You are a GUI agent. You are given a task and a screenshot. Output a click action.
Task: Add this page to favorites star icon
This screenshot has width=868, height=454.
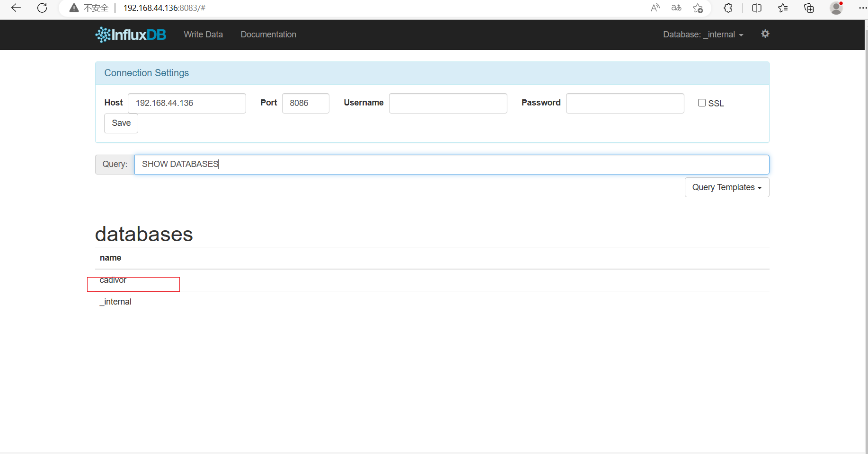[698, 8]
